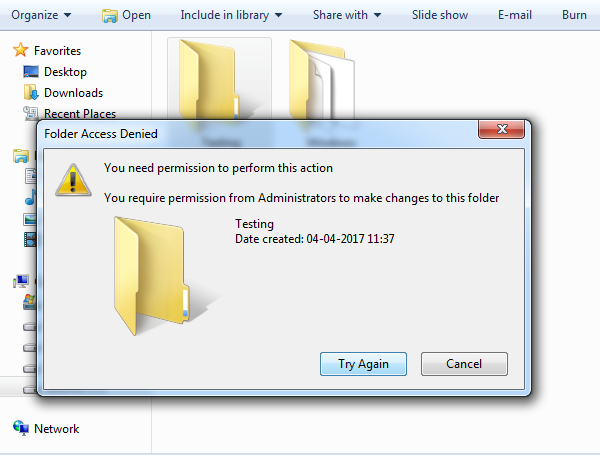600x455 pixels.
Task: Cancel the Folder Access Denied dialog
Action: tap(464, 364)
